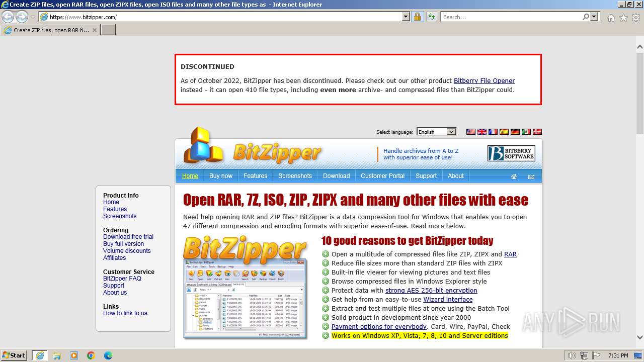Open File Explorer folder on taskbar
Image resolution: width=644 pixels, height=362 pixels.
click(57, 355)
